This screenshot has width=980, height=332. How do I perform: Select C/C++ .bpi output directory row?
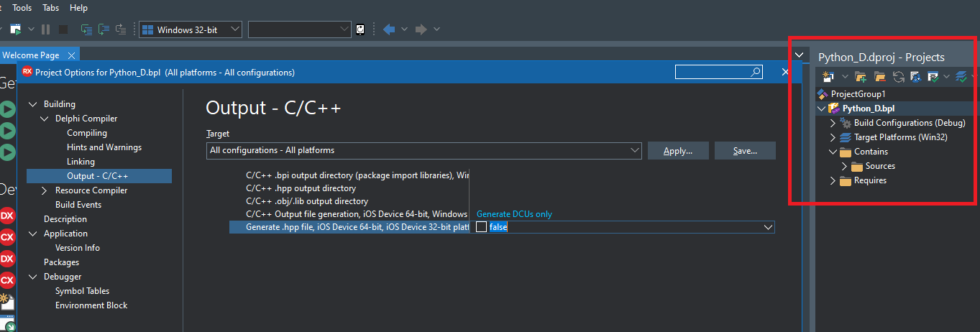tap(357, 175)
